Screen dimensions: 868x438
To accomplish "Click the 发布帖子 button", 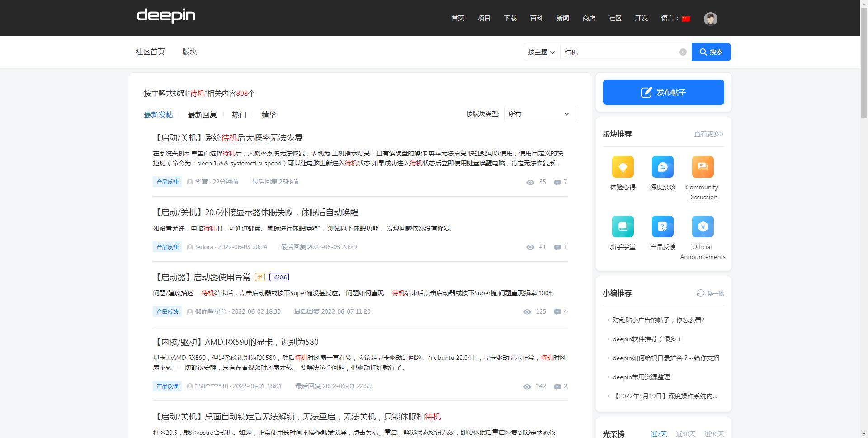I will (x=663, y=92).
